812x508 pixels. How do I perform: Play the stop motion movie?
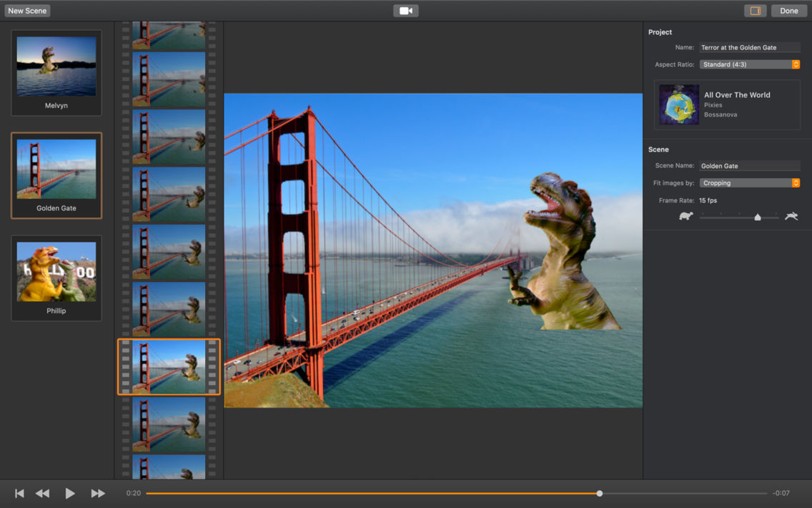[70, 494]
